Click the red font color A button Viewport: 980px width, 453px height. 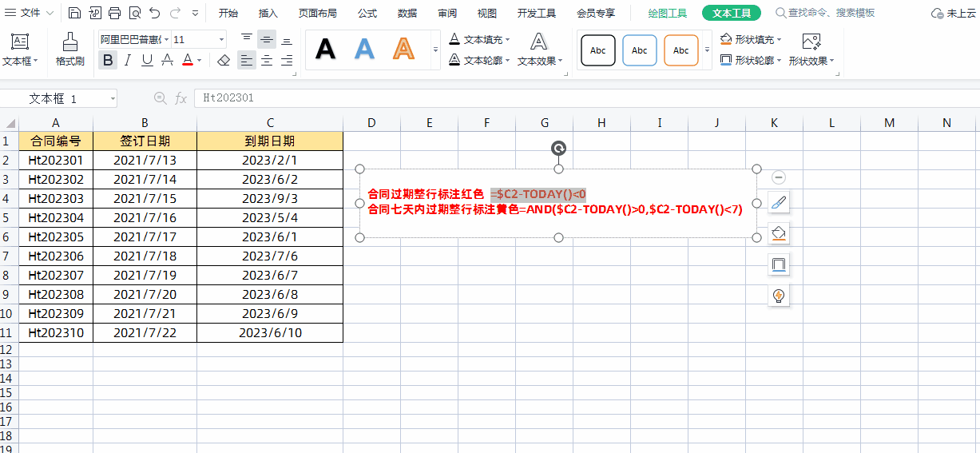(188, 60)
